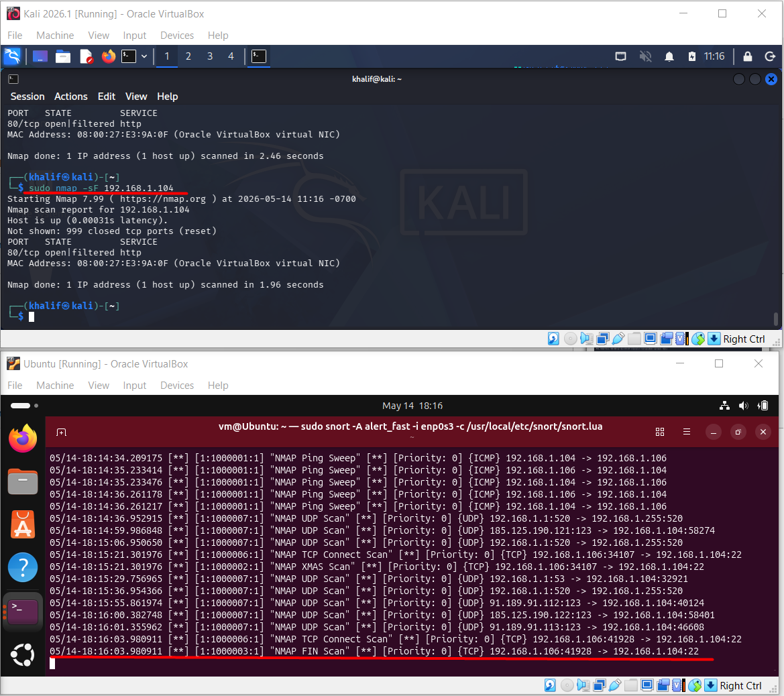Click the running terminal task button in Kali panel
The image size is (784, 696).
(259, 56)
